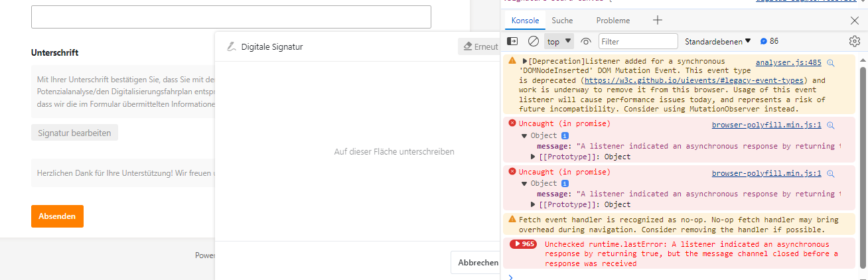This screenshot has height=280, width=868.
Task: Click search icon beside analyser.js:485
Action: [830, 63]
